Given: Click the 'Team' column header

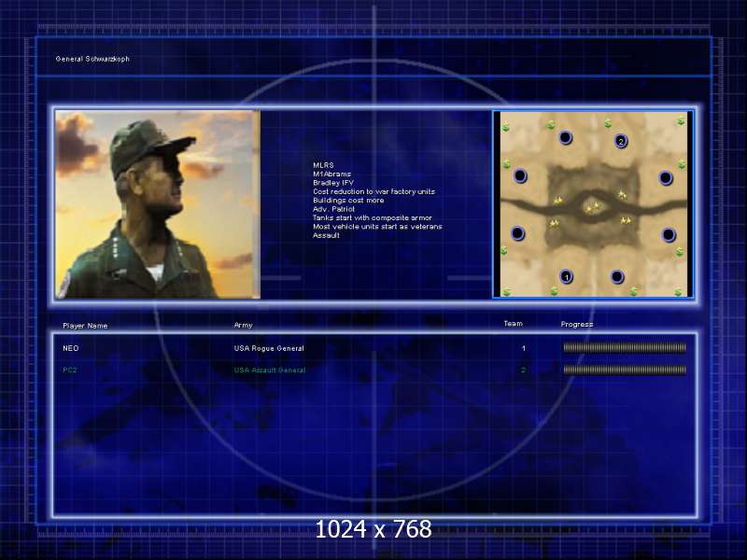Looking at the screenshot, I should pyautogui.click(x=513, y=324).
